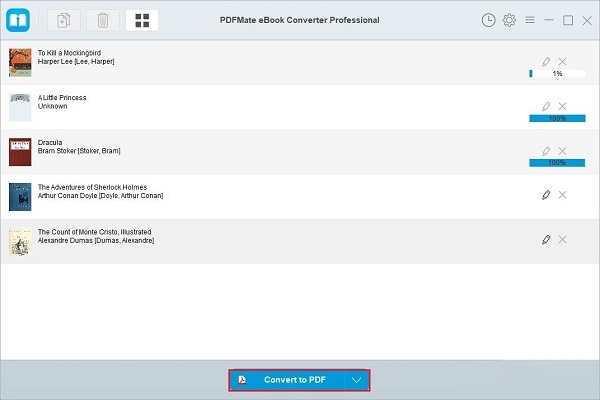Open the hamburger menu icon
The image size is (600, 400).
click(530, 20)
